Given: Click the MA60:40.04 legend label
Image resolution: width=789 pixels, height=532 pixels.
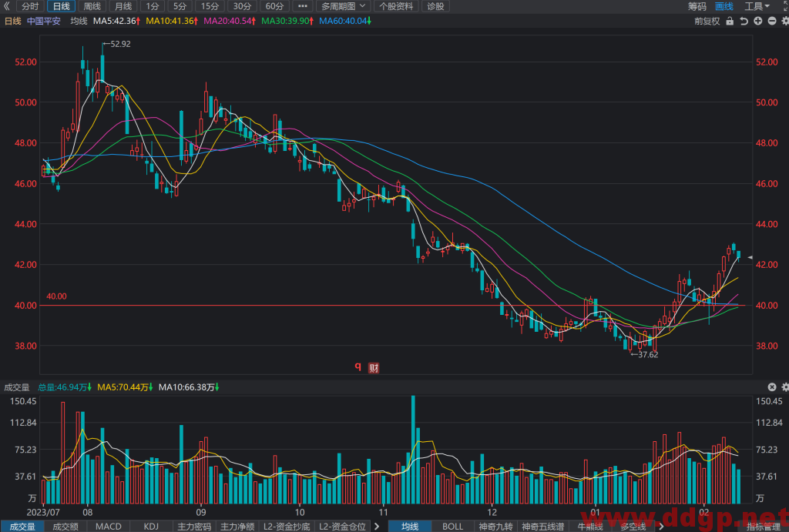Looking at the screenshot, I should point(345,21).
